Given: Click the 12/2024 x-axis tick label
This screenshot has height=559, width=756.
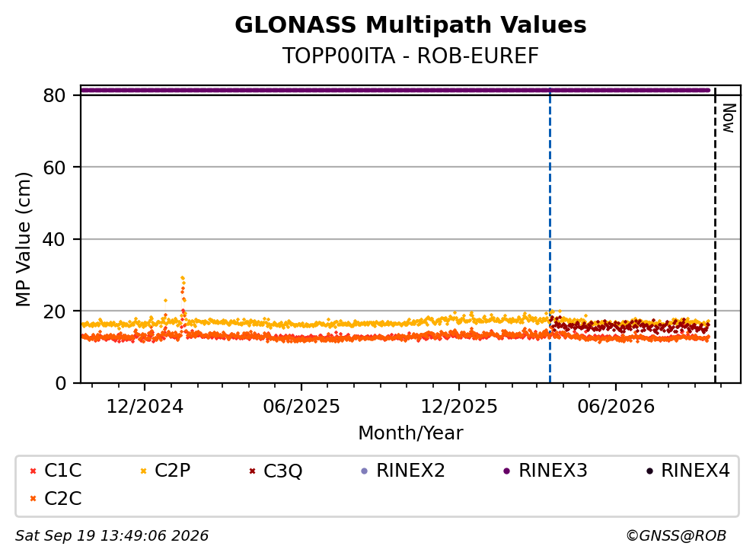Looking at the screenshot, I should 145,407.
